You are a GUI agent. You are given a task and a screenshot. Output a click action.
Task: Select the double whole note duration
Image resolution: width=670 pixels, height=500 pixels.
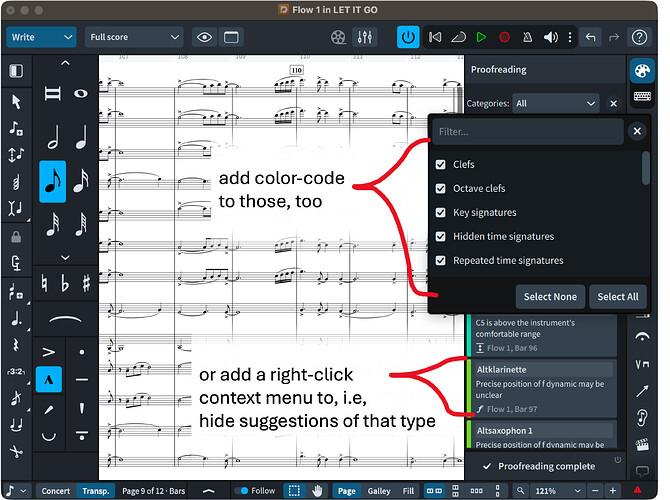tap(53, 94)
